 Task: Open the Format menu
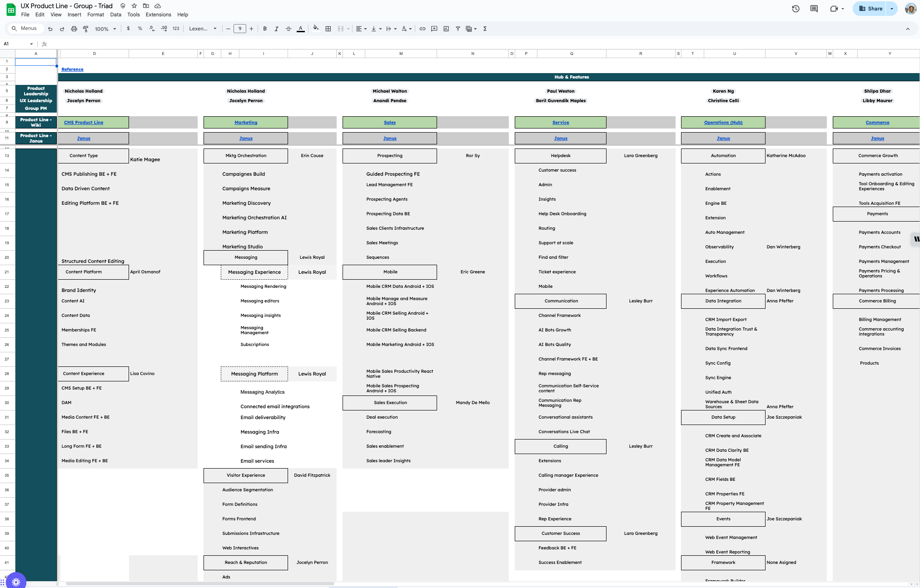95,15
